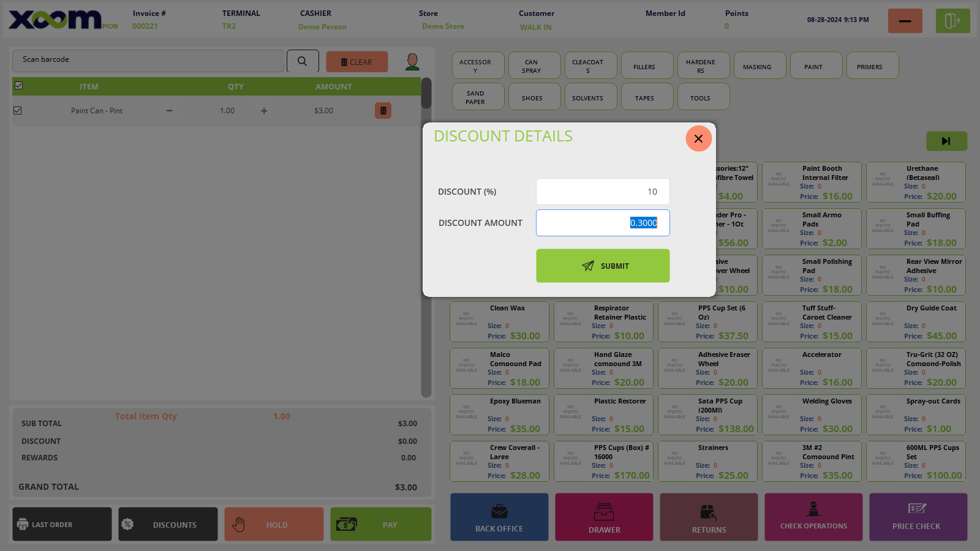Focus the Discount (%) input field

pos(603,192)
